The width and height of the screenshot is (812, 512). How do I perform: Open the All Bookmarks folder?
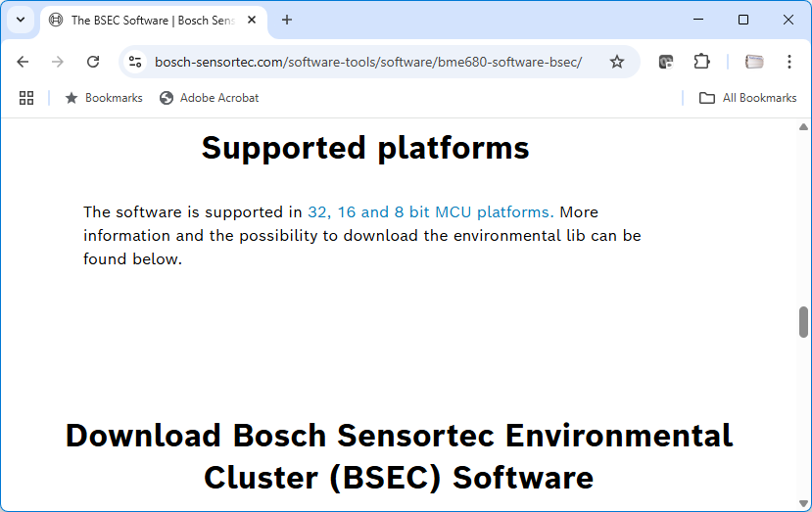click(x=748, y=98)
